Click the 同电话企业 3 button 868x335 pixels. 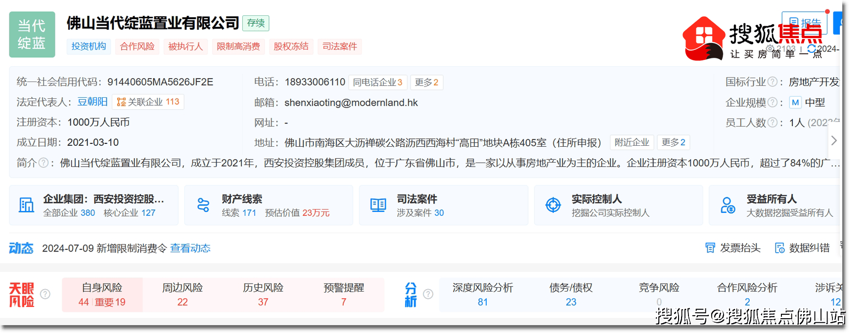[378, 83]
